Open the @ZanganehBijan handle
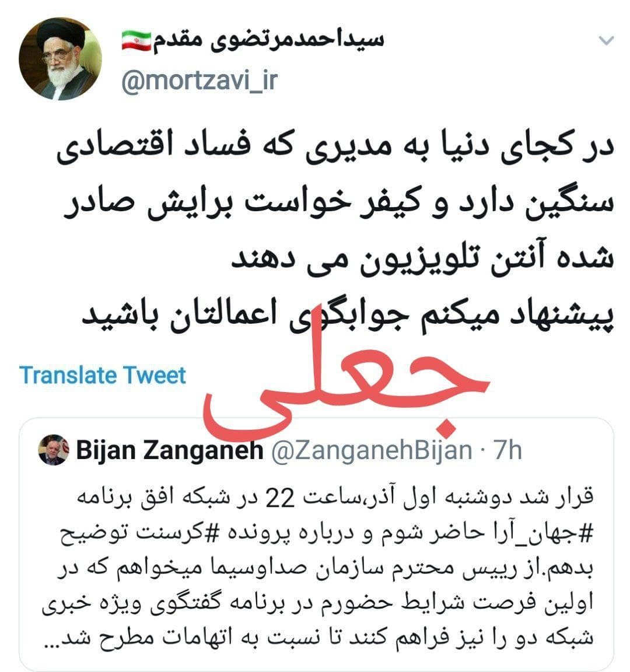Image resolution: width=630 pixels, height=672 pixels. pos(372,450)
